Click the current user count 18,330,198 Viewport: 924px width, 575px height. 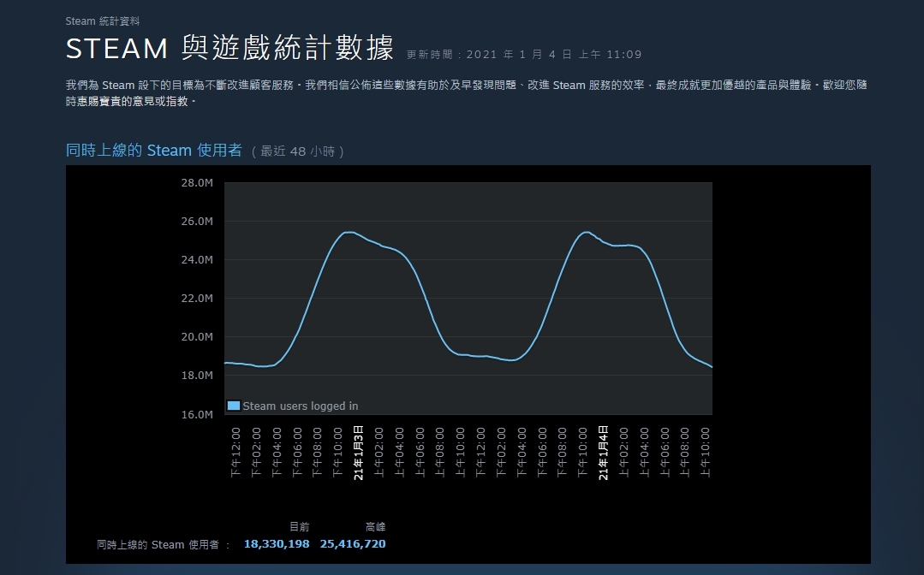[277, 544]
